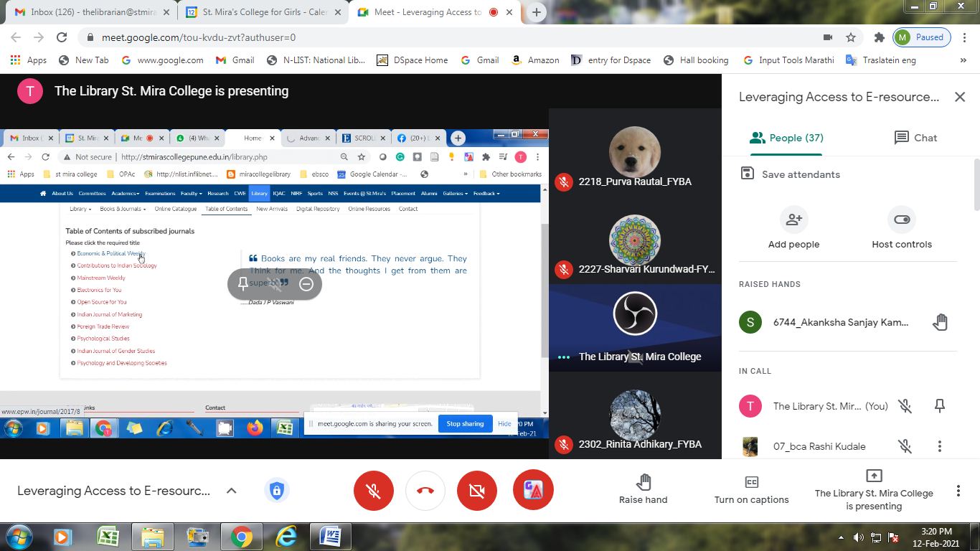Expand meeting details chevron arrow
Screen dimensions: 980x551
pyautogui.click(x=231, y=491)
